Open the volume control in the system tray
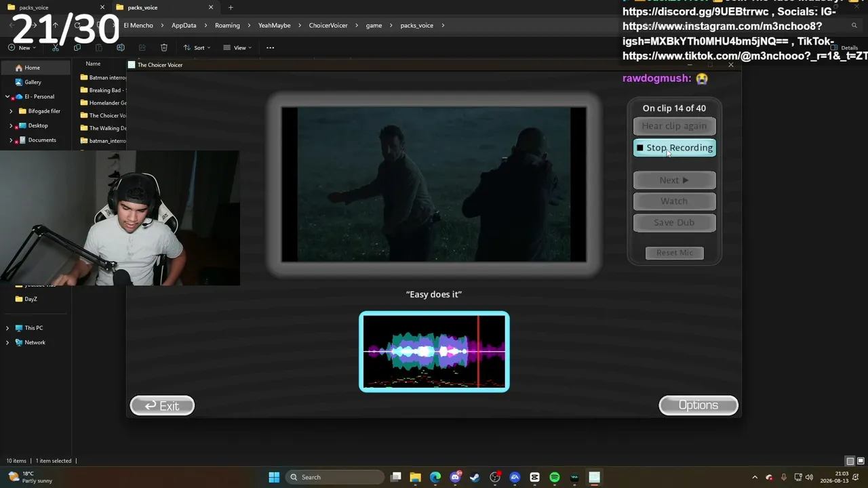Viewport: 868px width, 488px height. coord(809,477)
